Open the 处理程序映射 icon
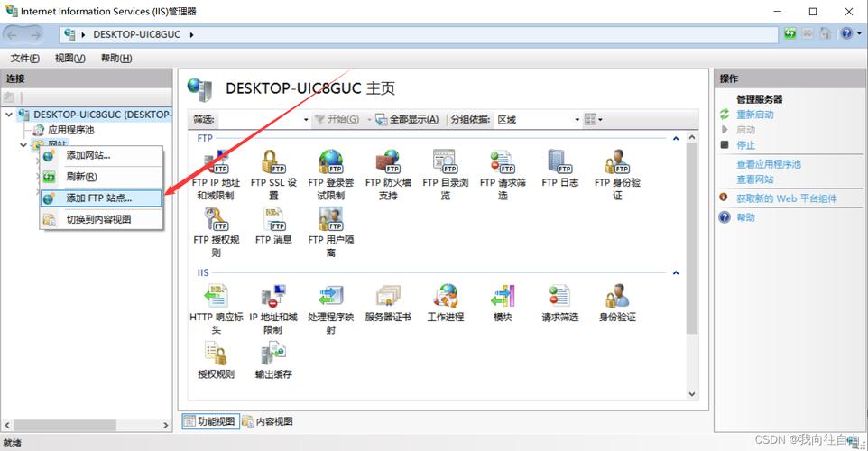 (x=330, y=298)
